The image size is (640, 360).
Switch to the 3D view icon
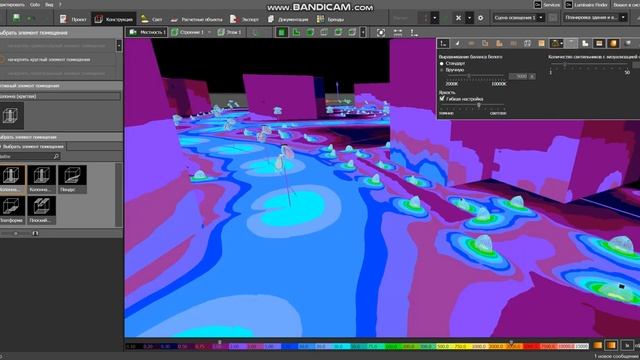(310, 32)
